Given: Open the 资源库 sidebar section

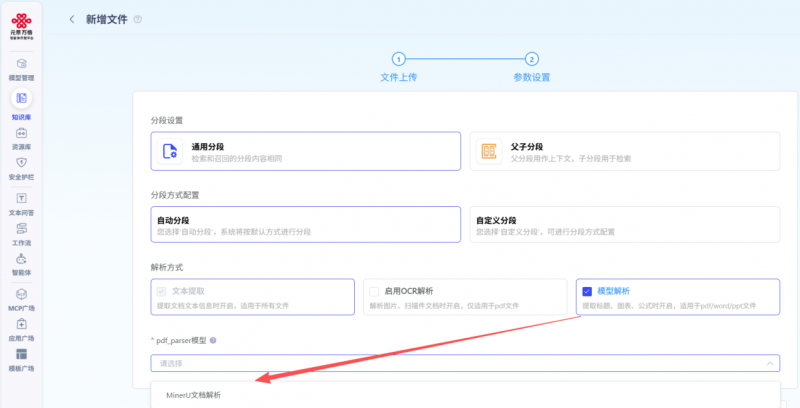Looking at the screenshot, I should pos(21,137).
